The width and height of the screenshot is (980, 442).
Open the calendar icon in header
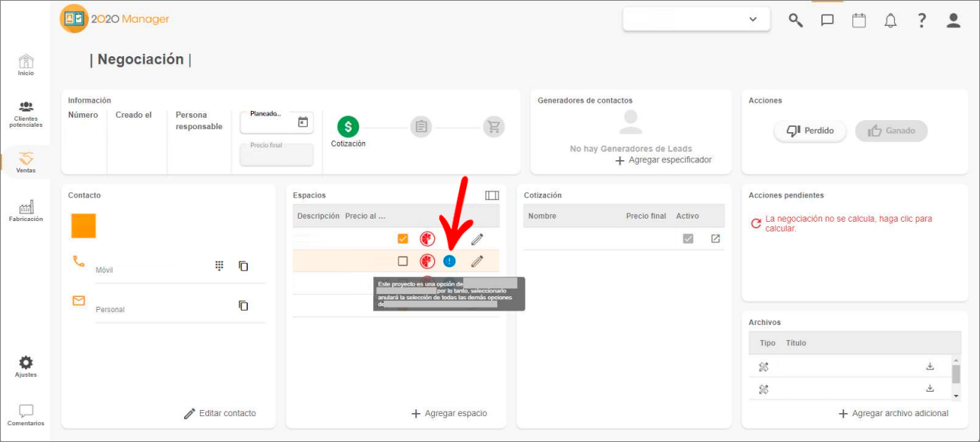(x=859, y=21)
